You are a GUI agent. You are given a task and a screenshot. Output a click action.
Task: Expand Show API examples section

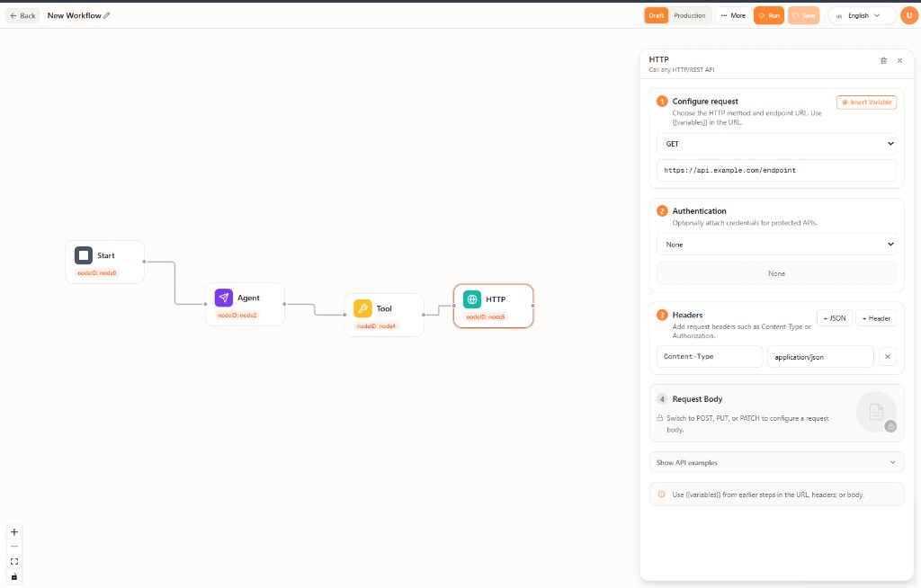[x=776, y=462]
